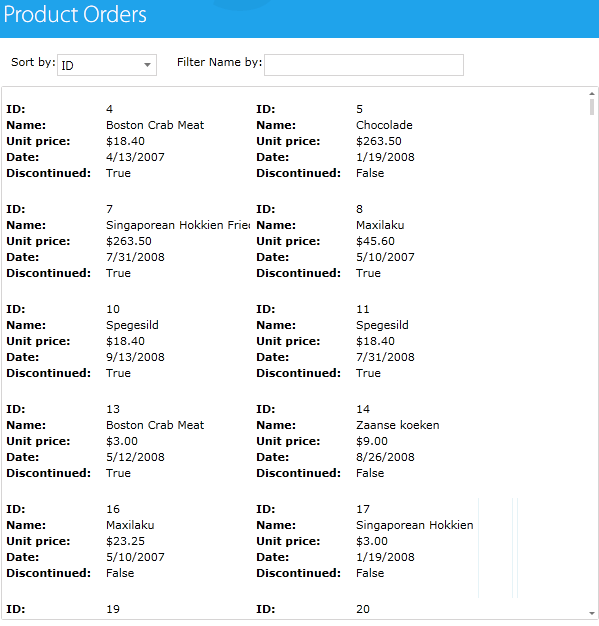
Task: Select the Spegesild item with ID 10
Action: click(128, 341)
